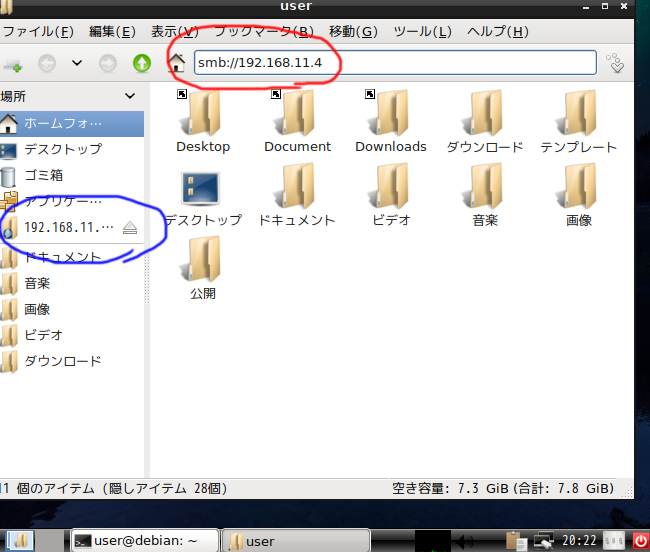The image size is (650, 552).
Task: Click the side pane splitter handle
Action: pos(147,280)
